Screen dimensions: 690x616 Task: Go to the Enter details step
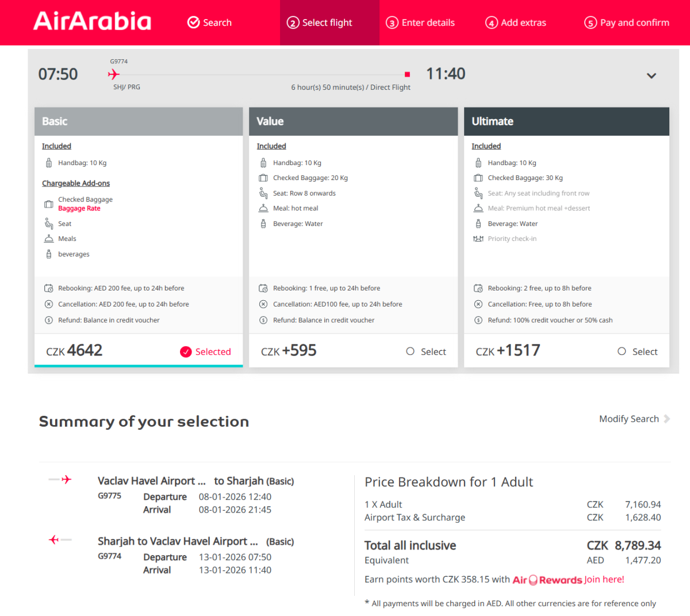click(x=421, y=22)
